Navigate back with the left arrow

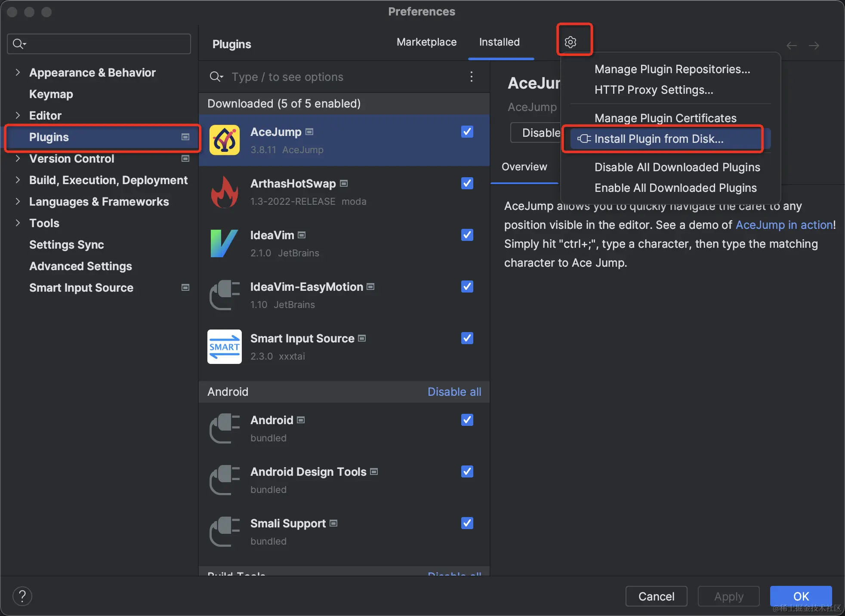pyautogui.click(x=792, y=46)
